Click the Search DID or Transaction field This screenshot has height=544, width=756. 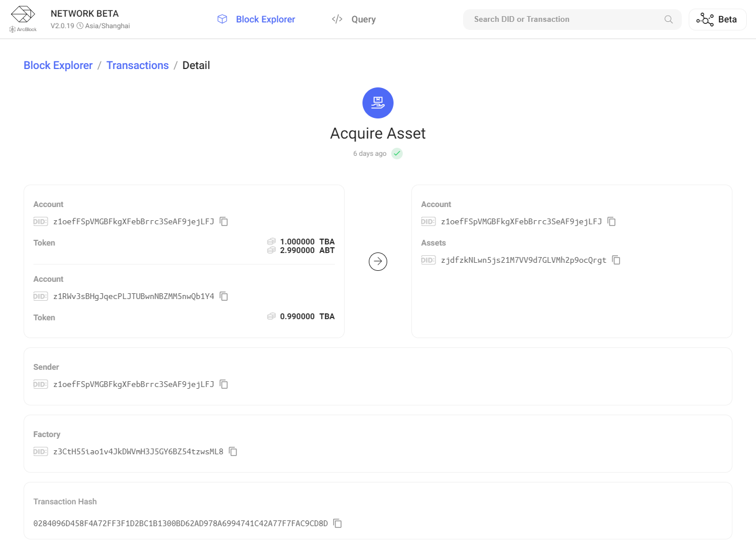564,20
